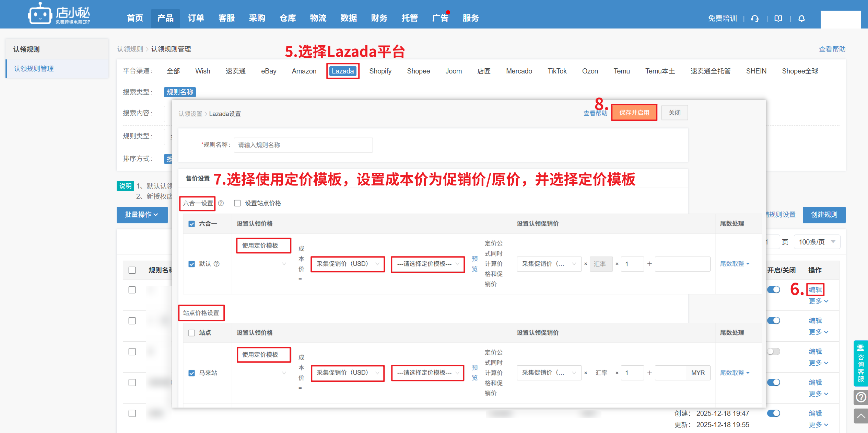
Task: Check the 站点 header checkbox
Action: coord(191,333)
